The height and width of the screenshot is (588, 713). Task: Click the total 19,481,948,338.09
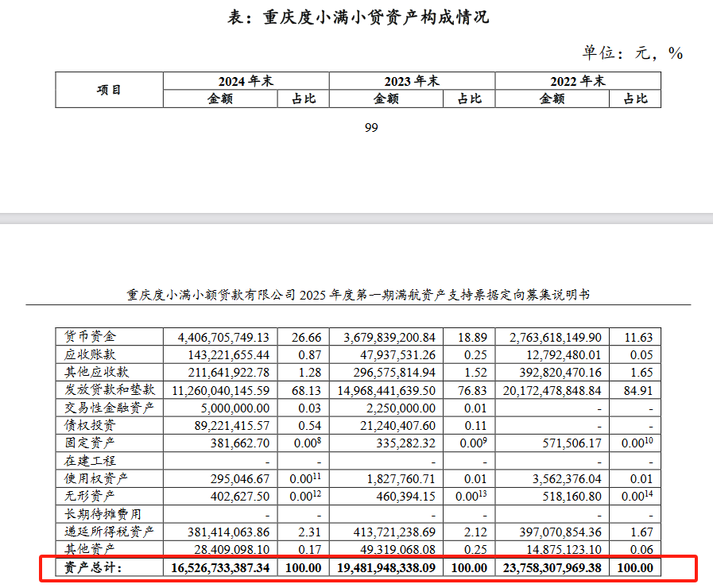click(x=386, y=568)
